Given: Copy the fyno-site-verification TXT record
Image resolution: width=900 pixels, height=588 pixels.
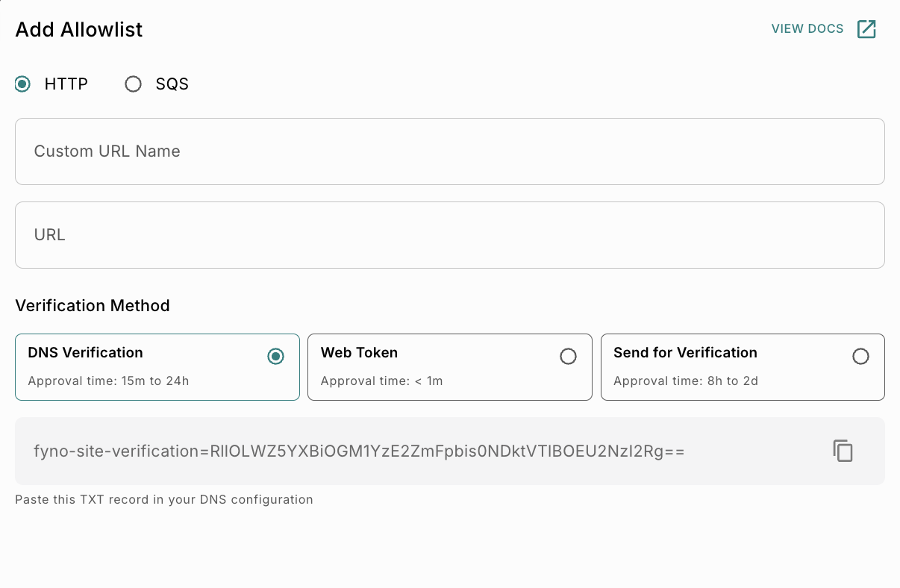Looking at the screenshot, I should pos(843,451).
